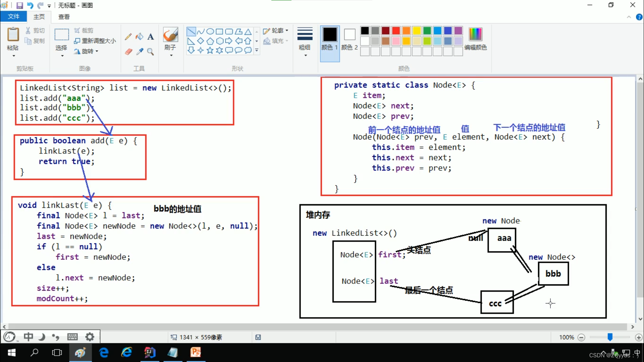The image size is (644, 362).
Task: Select the Color picker eyedropper tool
Action: click(140, 52)
